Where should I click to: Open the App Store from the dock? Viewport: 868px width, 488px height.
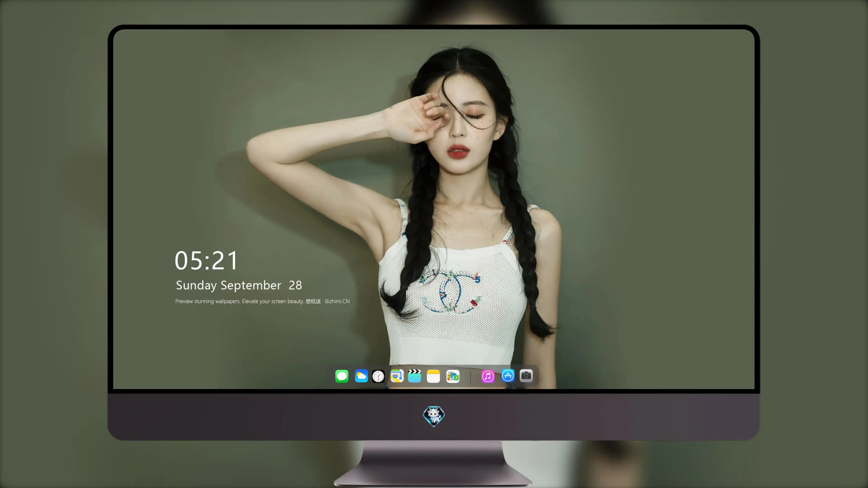pos(508,375)
